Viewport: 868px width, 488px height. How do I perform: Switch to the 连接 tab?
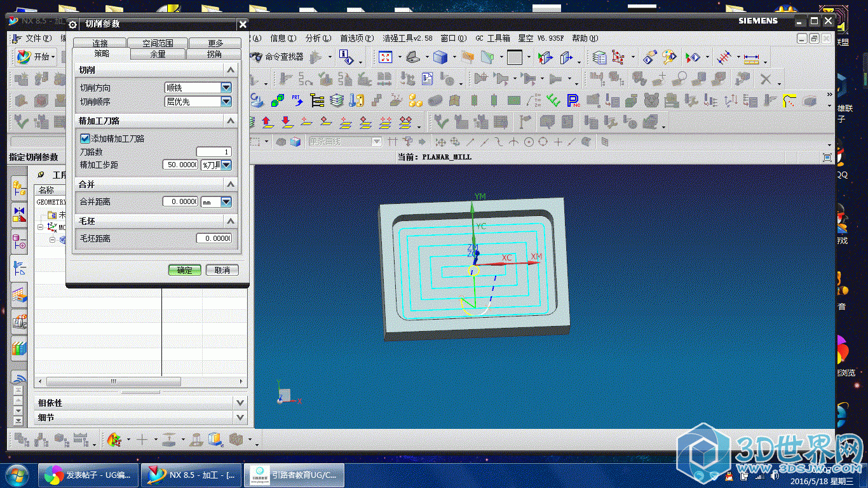pos(100,43)
